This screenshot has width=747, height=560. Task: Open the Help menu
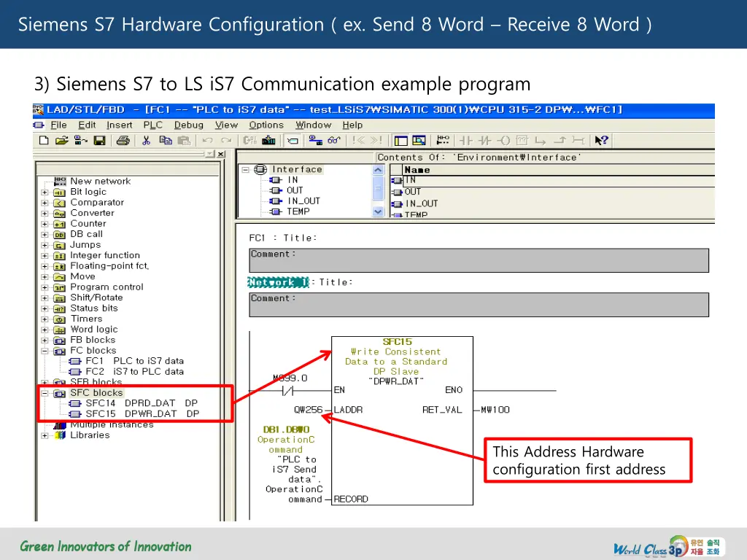click(x=352, y=125)
